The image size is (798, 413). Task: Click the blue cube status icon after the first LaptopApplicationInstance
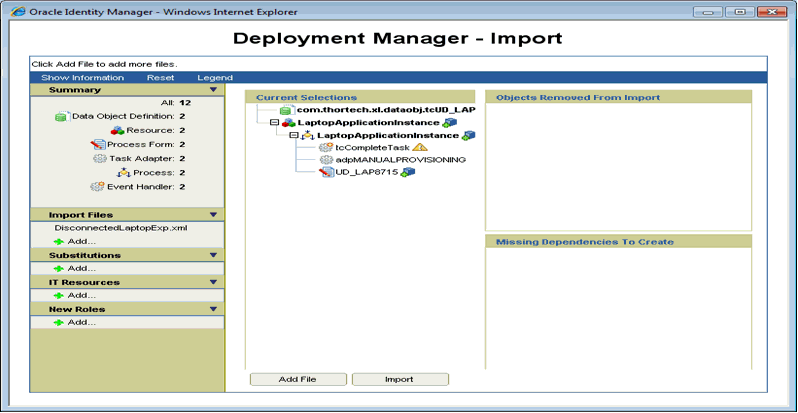[x=450, y=123]
